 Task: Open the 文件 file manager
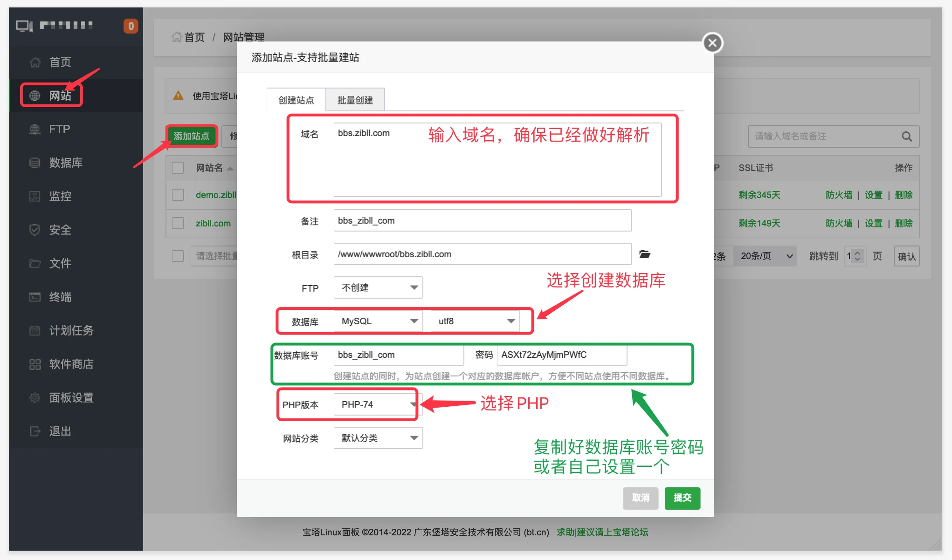[60, 263]
